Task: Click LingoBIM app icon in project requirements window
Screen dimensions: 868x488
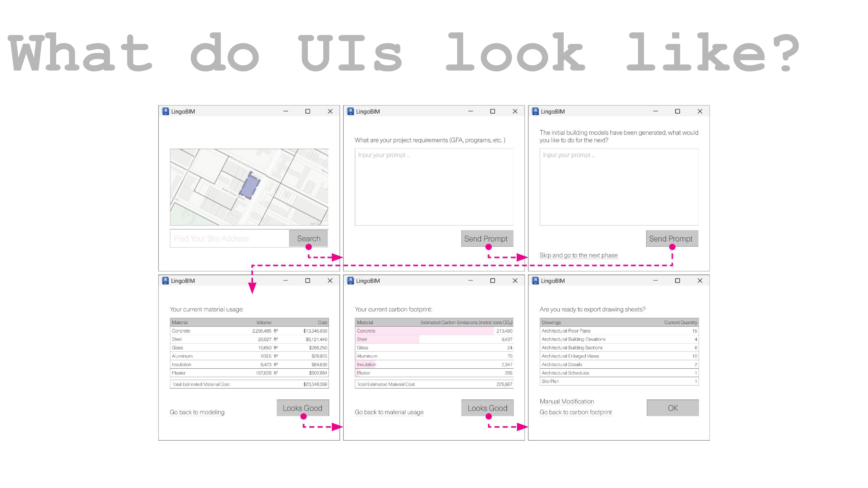Action: [x=350, y=111]
